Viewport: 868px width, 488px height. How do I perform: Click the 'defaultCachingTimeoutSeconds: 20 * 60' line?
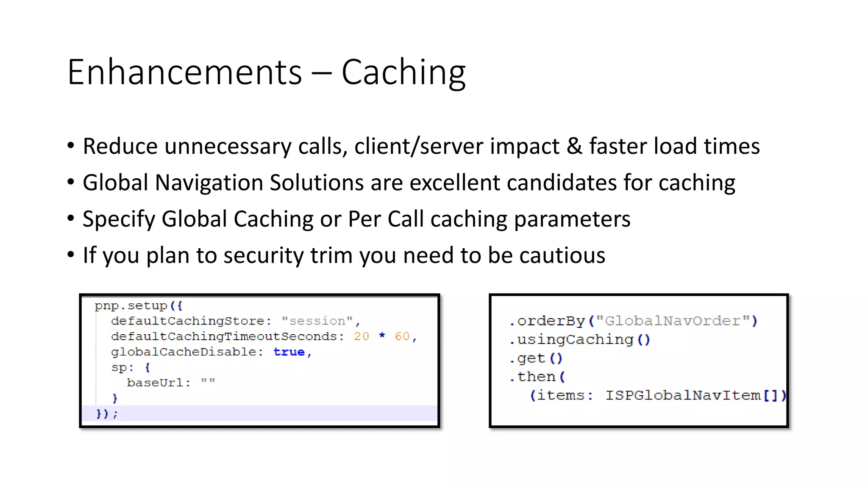point(264,337)
